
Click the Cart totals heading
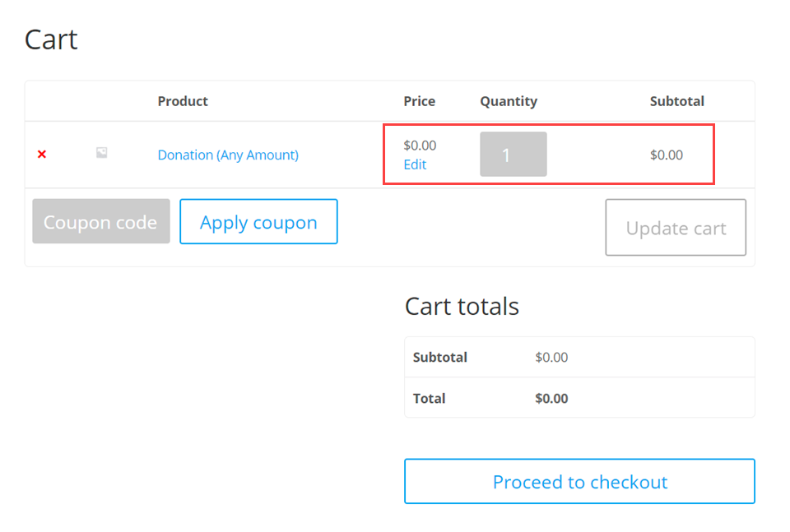[462, 307]
